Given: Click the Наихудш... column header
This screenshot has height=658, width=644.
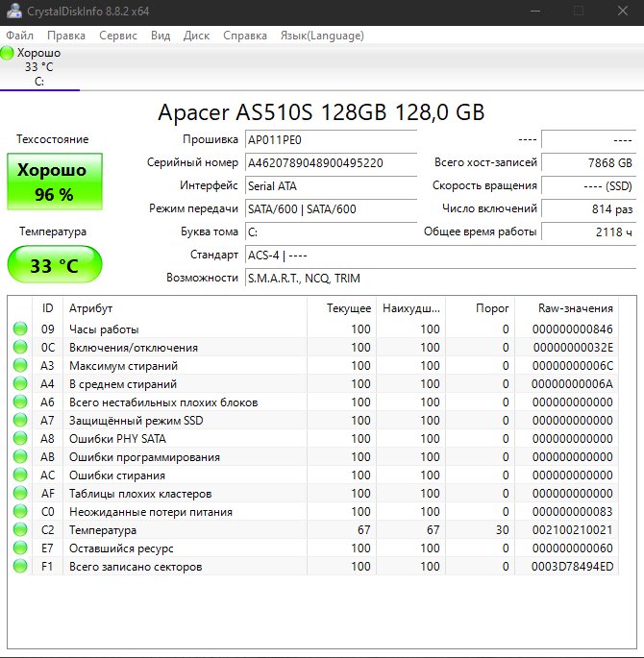Looking at the screenshot, I should tap(411, 308).
